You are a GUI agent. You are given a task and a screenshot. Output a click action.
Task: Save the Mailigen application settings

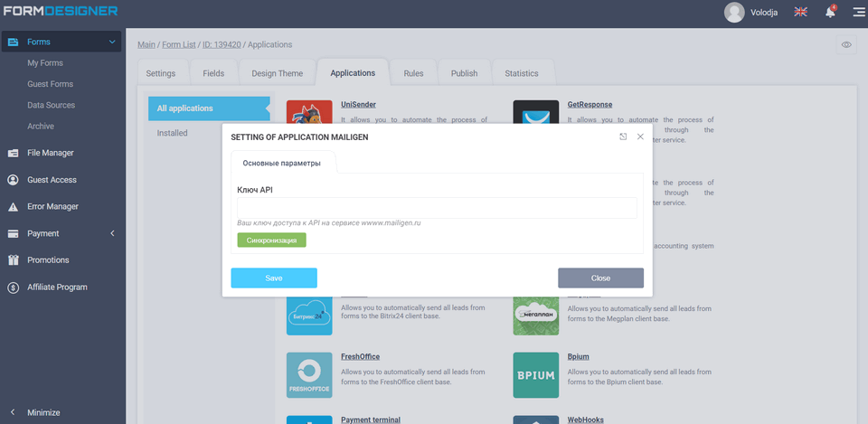tap(274, 278)
